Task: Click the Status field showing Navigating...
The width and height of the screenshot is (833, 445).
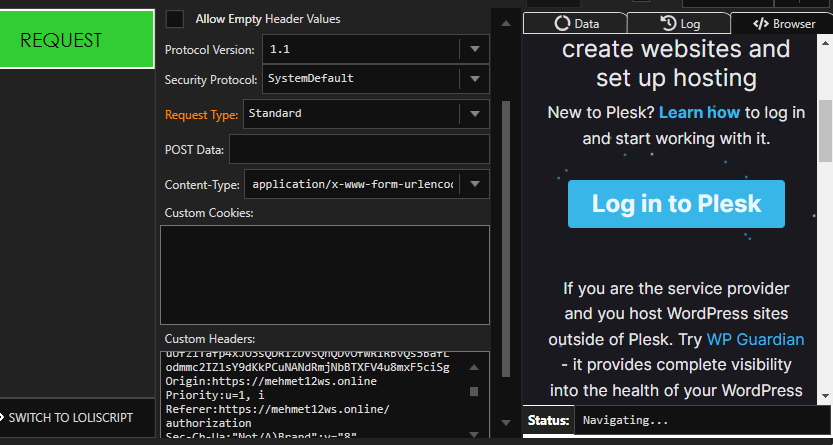Action: click(702, 421)
